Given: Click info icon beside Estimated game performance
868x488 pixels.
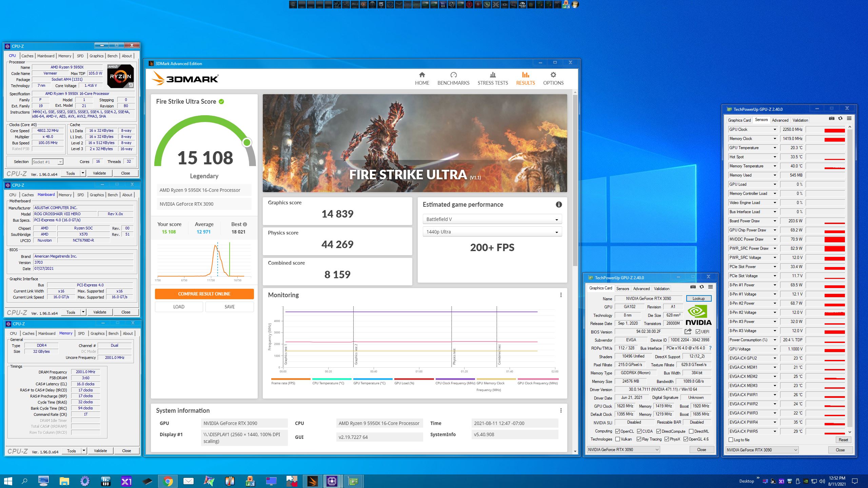Looking at the screenshot, I should click(559, 204).
